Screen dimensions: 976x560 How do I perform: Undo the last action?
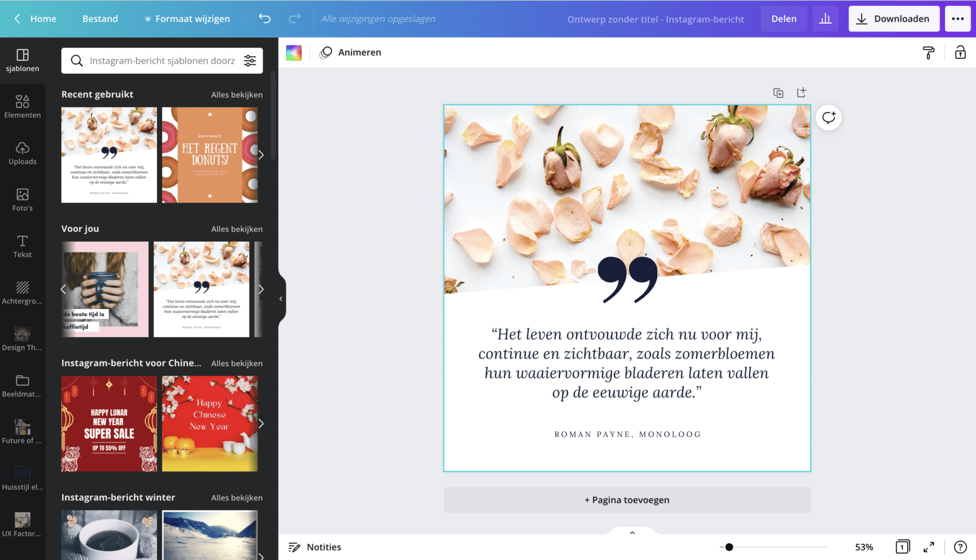click(265, 19)
